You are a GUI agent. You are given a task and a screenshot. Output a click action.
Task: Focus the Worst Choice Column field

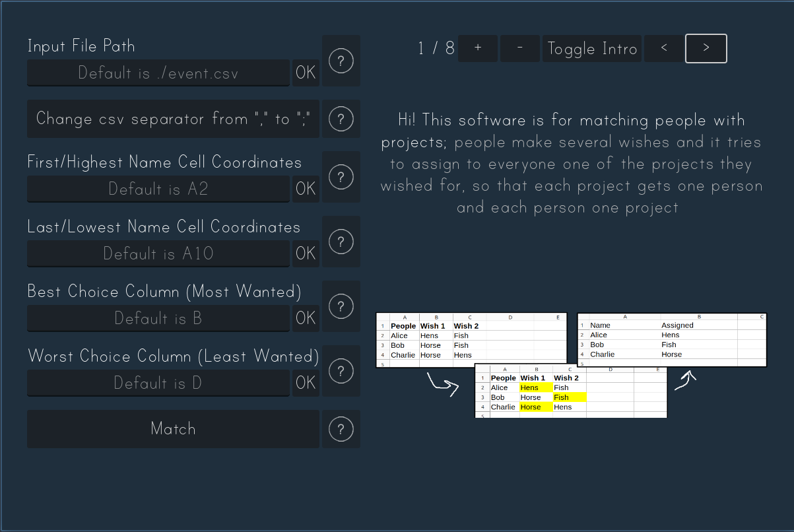point(158,383)
